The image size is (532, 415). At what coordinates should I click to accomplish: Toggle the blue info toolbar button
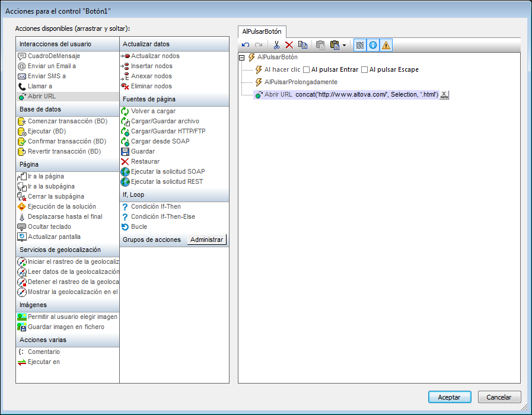pos(373,45)
